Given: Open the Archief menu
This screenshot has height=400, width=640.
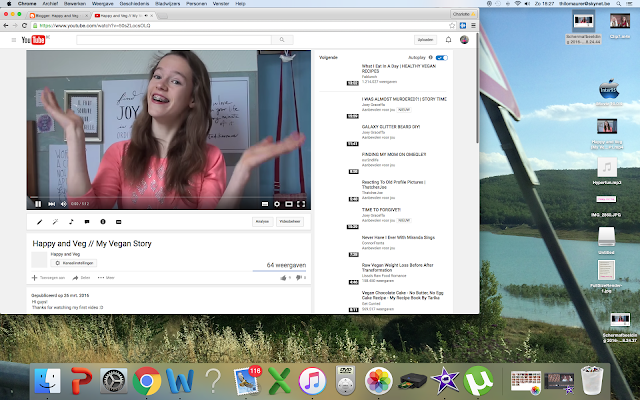Looking at the screenshot, I should coord(50,3).
